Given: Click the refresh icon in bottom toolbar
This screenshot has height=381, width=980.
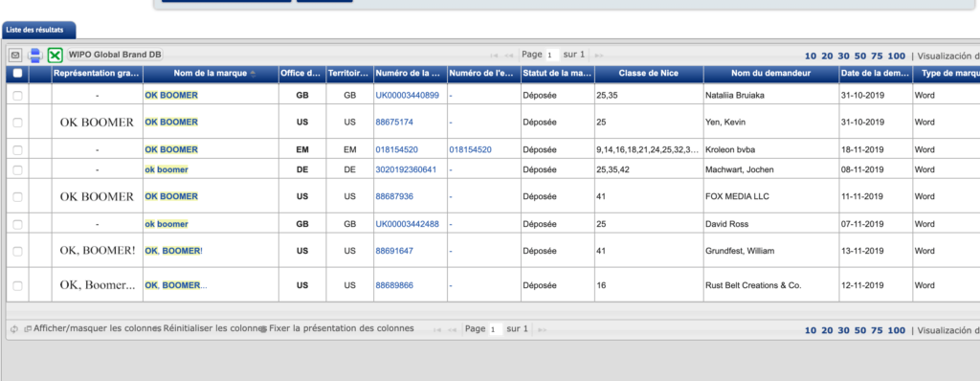Looking at the screenshot, I should 14,329.
